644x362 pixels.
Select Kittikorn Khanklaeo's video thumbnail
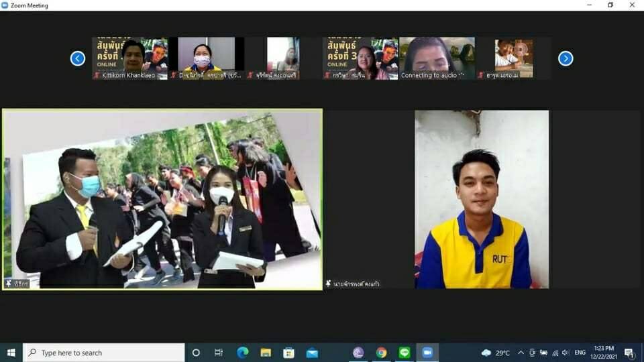click(129, 58)
